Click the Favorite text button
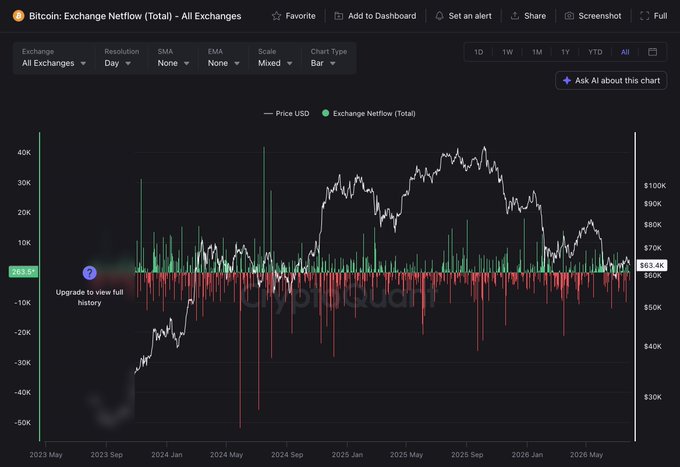 (x=301, y=16)
